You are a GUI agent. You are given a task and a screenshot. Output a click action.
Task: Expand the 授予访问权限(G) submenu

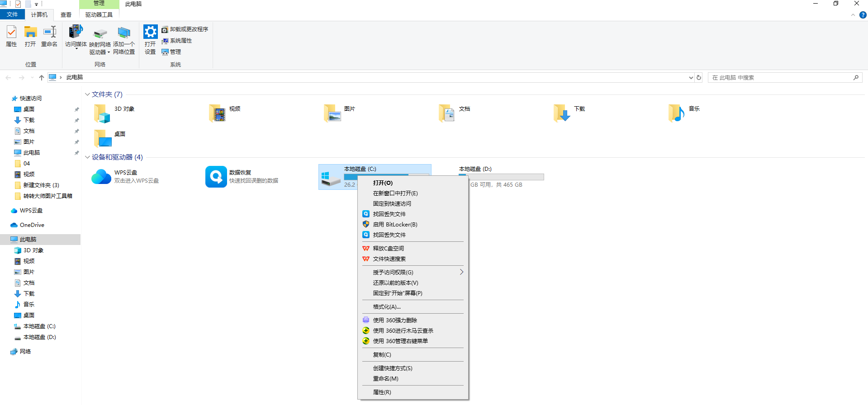click(x=461, y=272)
